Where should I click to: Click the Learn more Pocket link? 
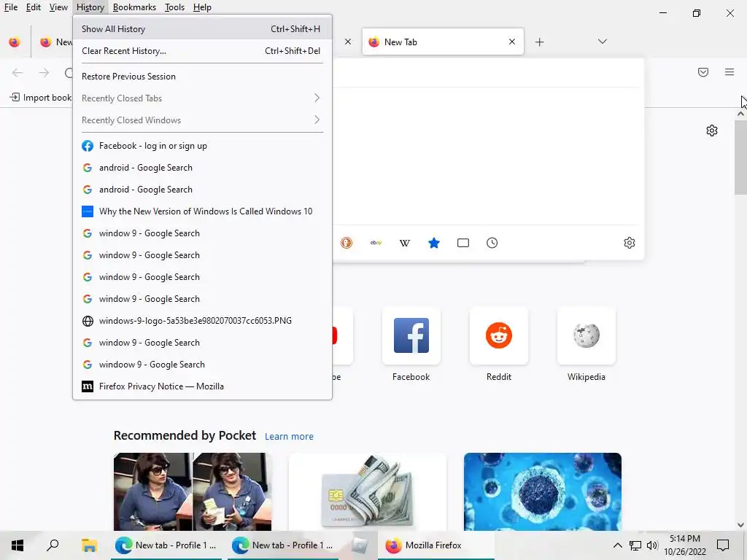289,436
